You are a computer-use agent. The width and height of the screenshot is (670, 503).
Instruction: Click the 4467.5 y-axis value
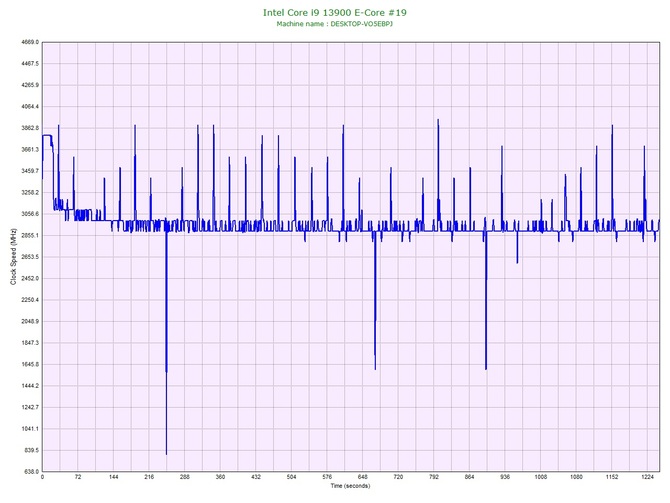pyautogui.click(x=30, y=64)
